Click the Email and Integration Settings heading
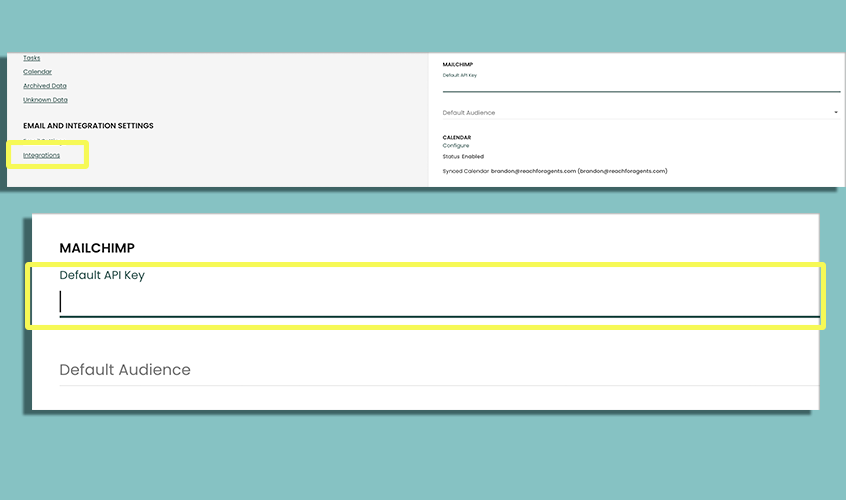Screen dimensions: 846x500 88,126
